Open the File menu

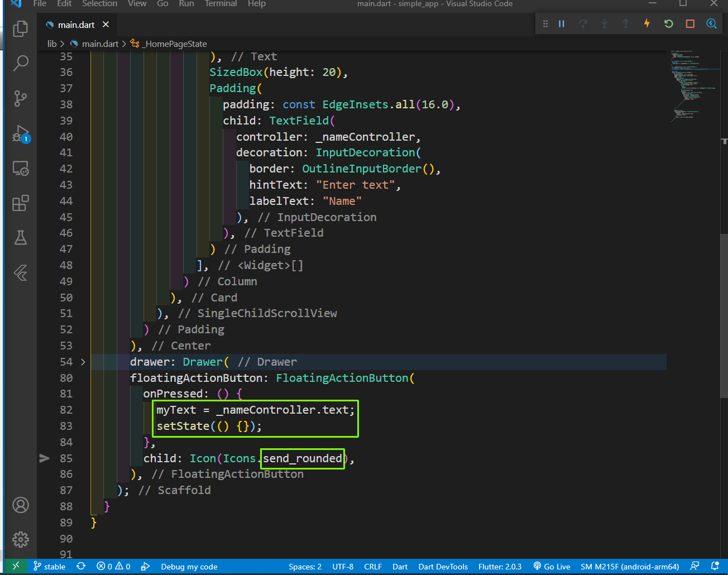40,3
